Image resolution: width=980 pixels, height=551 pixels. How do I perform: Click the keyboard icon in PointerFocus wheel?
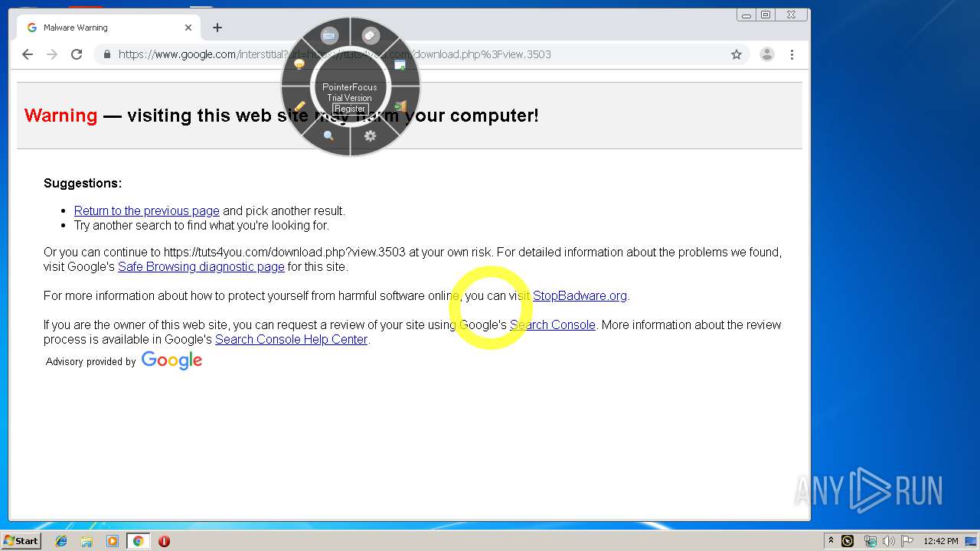[329, 35]
